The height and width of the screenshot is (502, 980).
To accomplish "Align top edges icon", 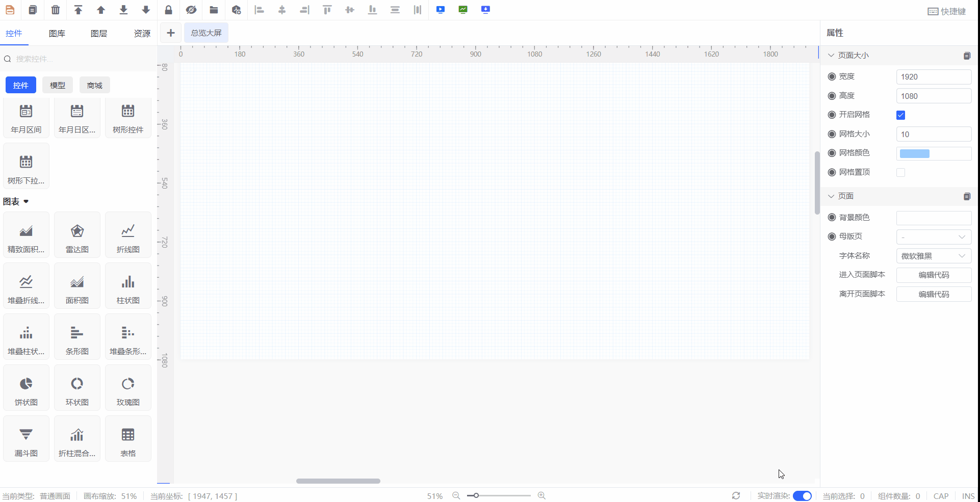I will click(327, 10).
